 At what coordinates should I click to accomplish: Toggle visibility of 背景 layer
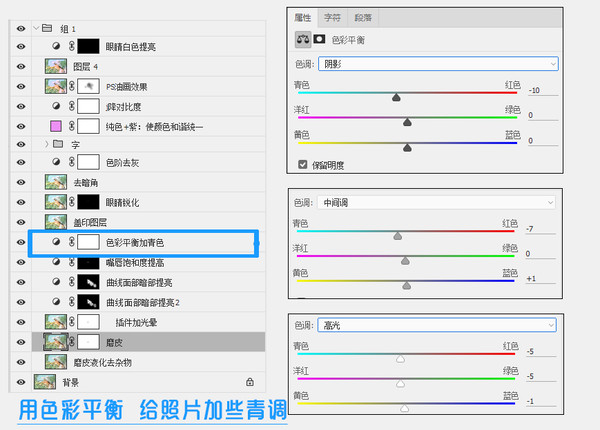[x=21, y=382]
